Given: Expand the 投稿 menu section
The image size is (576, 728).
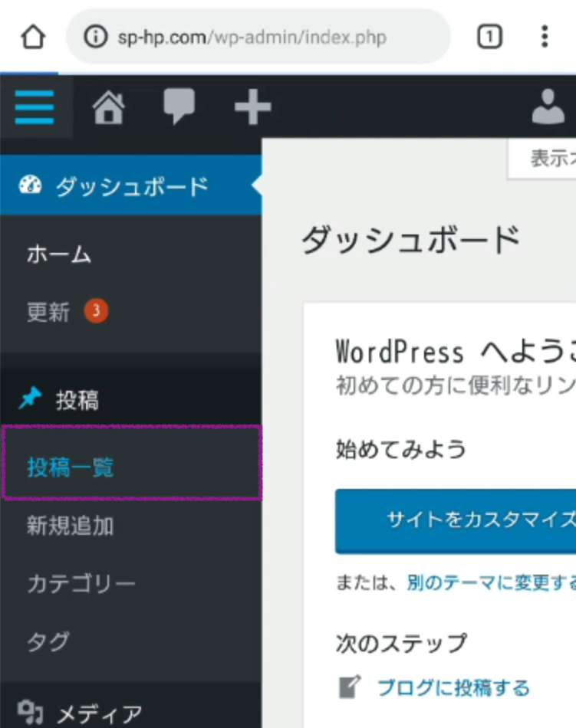Looking at the screenshot, I should (77, 399).
